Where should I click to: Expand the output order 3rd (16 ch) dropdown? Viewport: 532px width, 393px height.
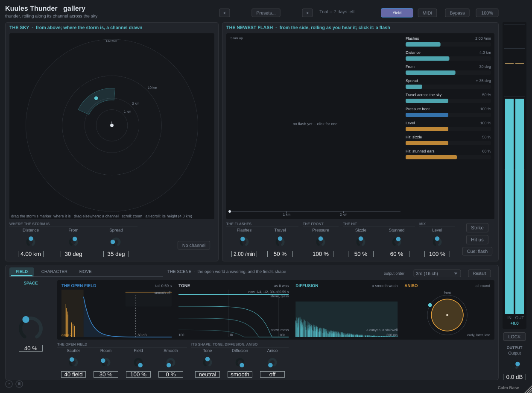click(x=437, y=273)
